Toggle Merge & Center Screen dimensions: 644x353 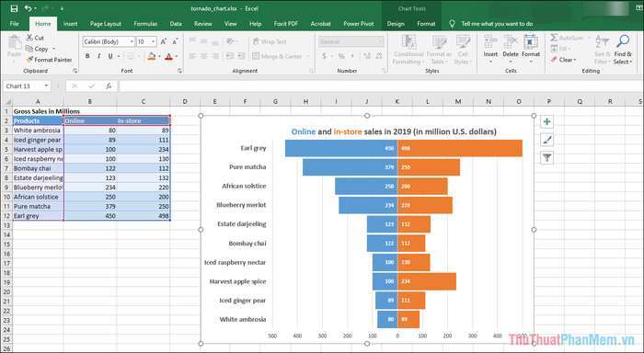click(277, 56)
